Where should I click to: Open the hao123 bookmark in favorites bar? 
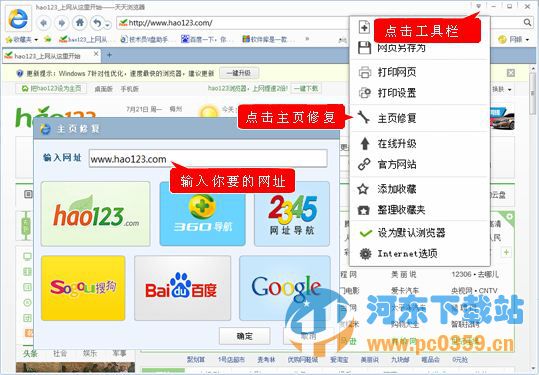click(84, 40)
